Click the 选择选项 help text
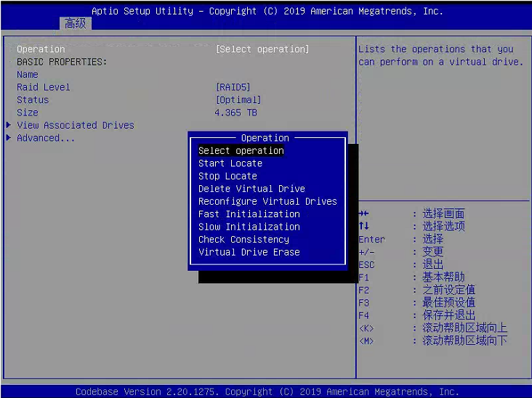This screenshot has width=532, height=398. [443, 226]
